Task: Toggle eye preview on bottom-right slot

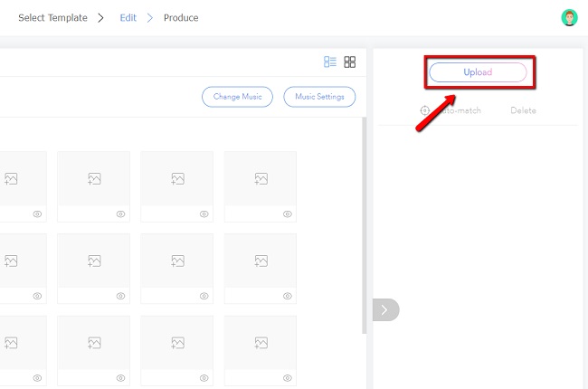Action: click(287, 378)
